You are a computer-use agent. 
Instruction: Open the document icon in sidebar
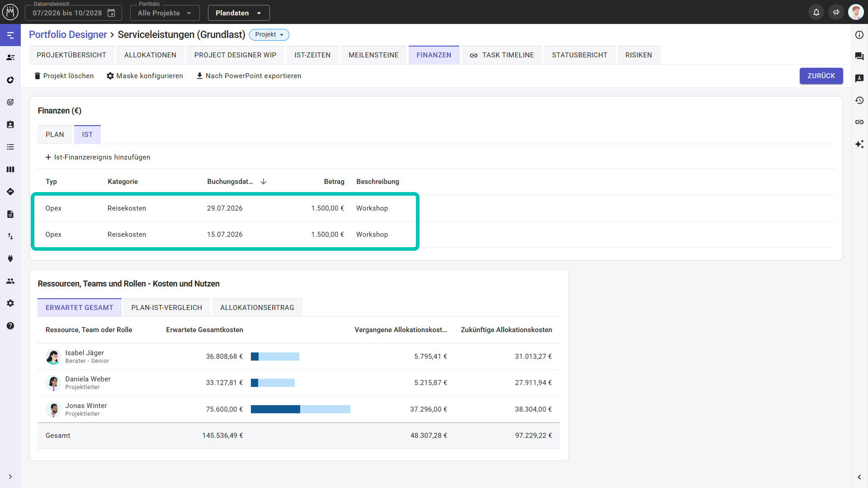coord(10,214)
